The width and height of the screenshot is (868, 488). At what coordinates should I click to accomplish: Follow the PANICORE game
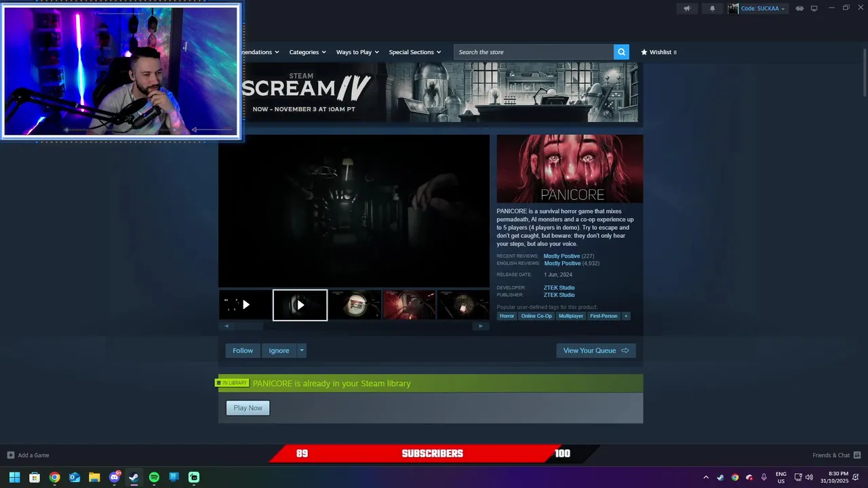point(243,350)
